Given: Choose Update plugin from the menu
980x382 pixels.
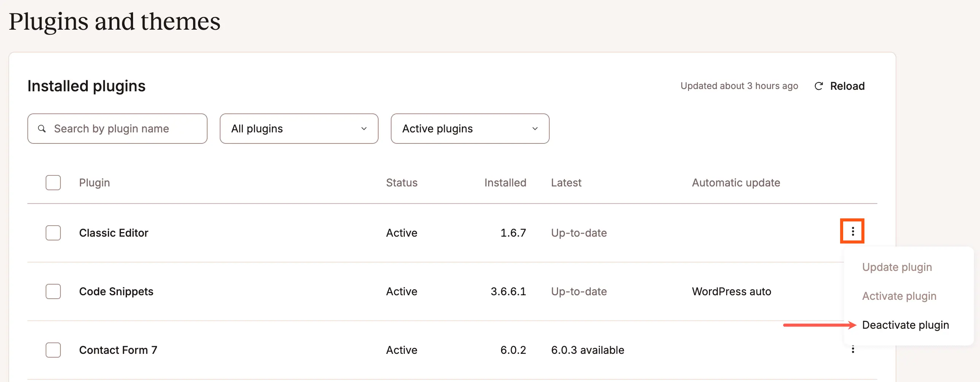Looking at the screenshot, I should (x=897, y=267).
